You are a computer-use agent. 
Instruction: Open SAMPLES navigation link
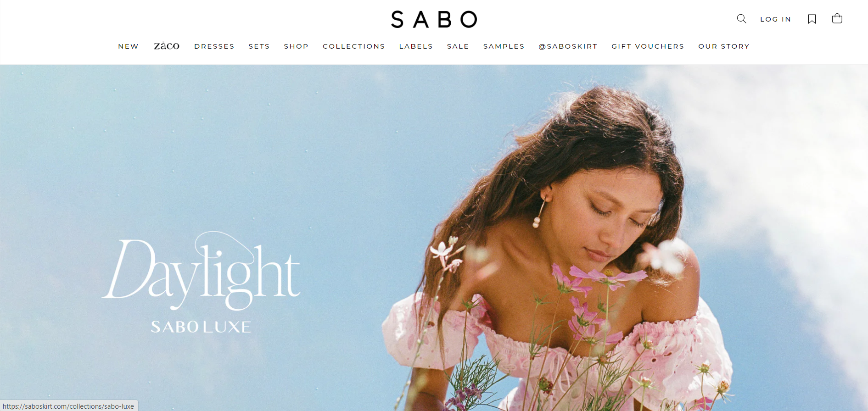point(504,46)
